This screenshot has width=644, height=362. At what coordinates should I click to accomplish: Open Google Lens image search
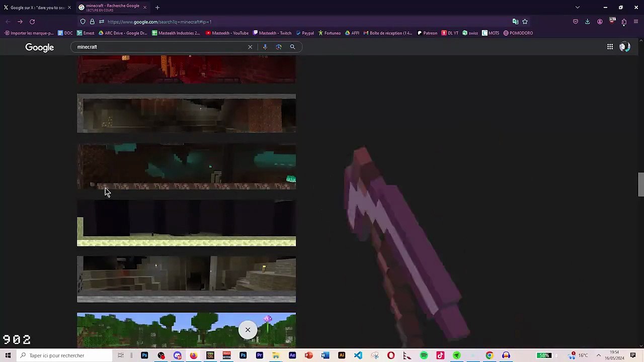pos(279,47)
